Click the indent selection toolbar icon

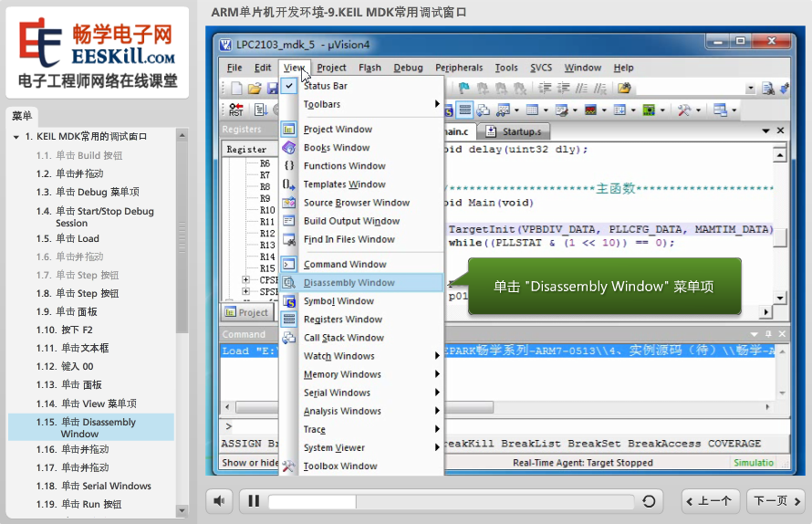tap(545, 89)
